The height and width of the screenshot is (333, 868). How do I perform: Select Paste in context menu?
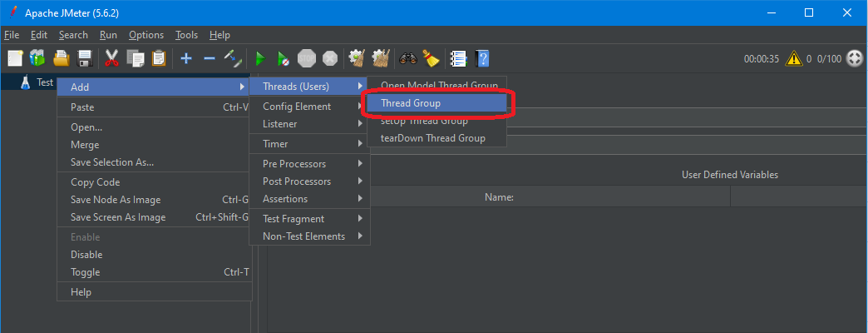click(155, 107)
